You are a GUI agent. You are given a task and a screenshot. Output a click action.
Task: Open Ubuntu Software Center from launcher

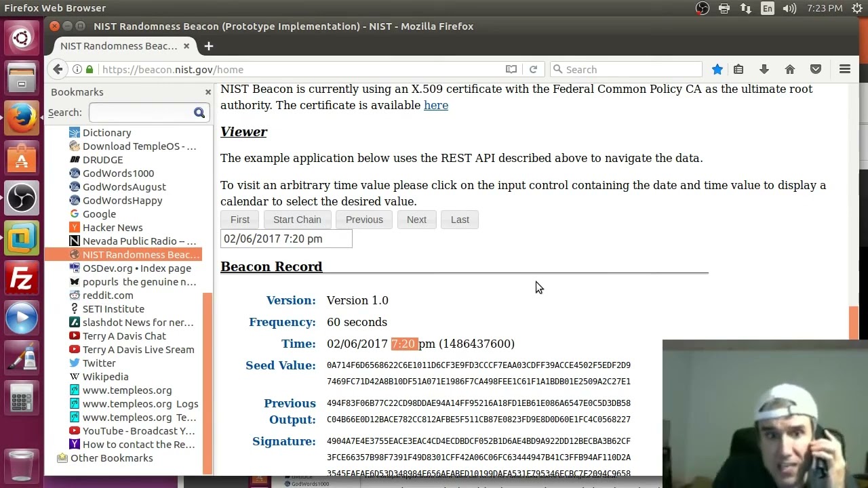click(22, 158)
